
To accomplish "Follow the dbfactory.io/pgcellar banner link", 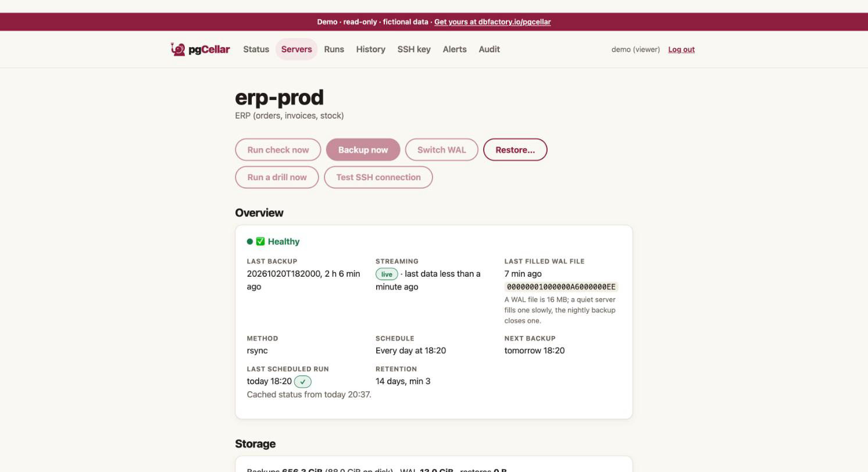I will 492,22.
